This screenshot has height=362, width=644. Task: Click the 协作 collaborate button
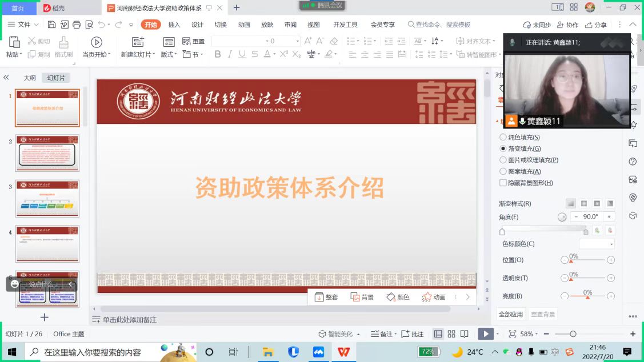567,25
